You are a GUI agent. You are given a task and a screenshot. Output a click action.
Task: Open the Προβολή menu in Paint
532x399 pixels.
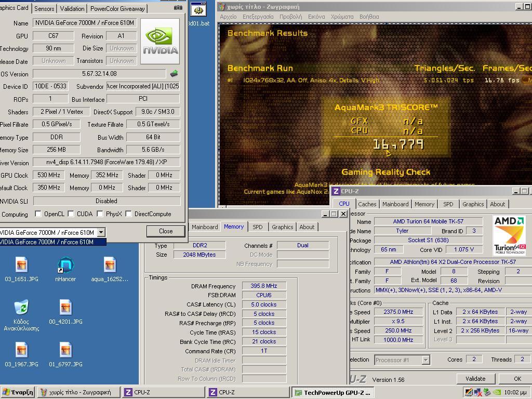pyautogui.click(x=291, y=17)
